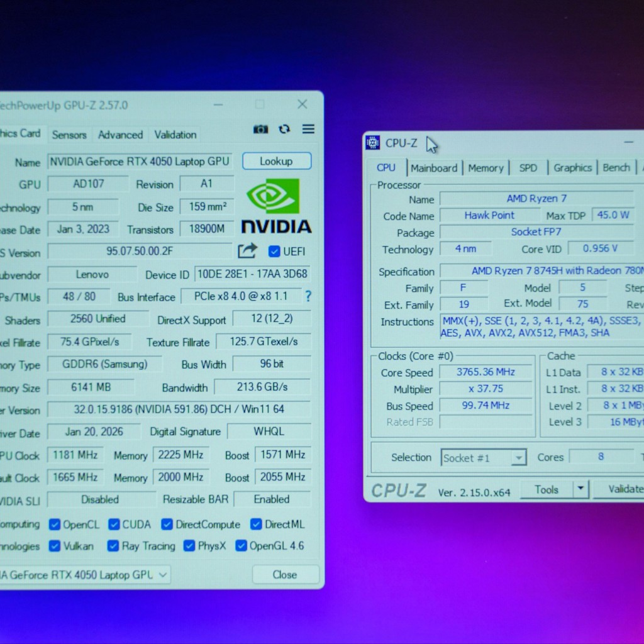The width and height of the screenshot is (644, 644).
Task: Toggle the DirectML checkbox
Action: point(256,524)
